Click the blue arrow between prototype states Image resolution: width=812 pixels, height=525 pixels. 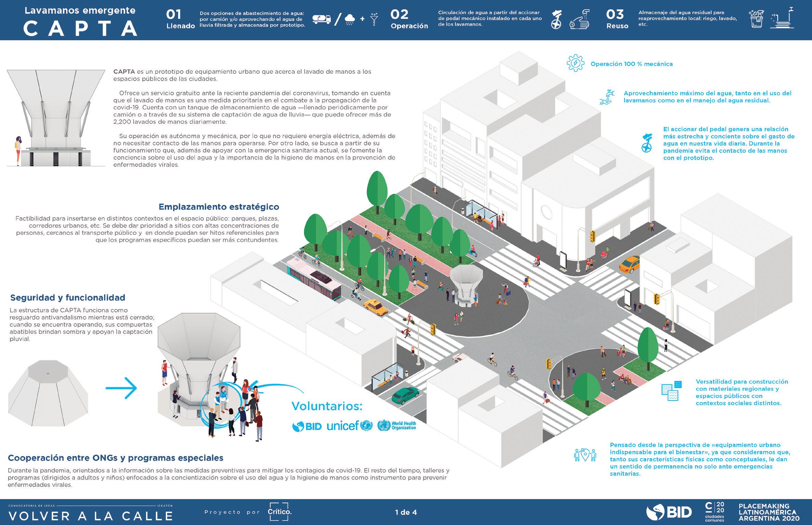click(x=121, y=388)
